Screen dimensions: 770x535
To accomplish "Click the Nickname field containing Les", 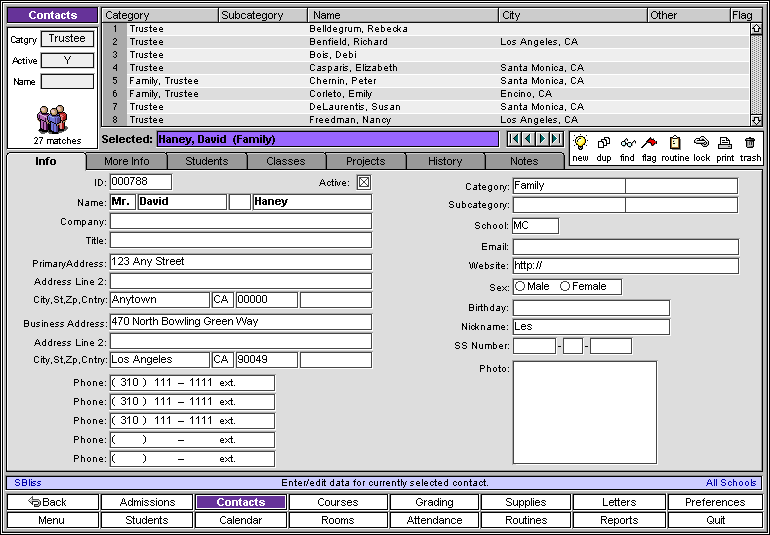I will [x=591, y=327].
